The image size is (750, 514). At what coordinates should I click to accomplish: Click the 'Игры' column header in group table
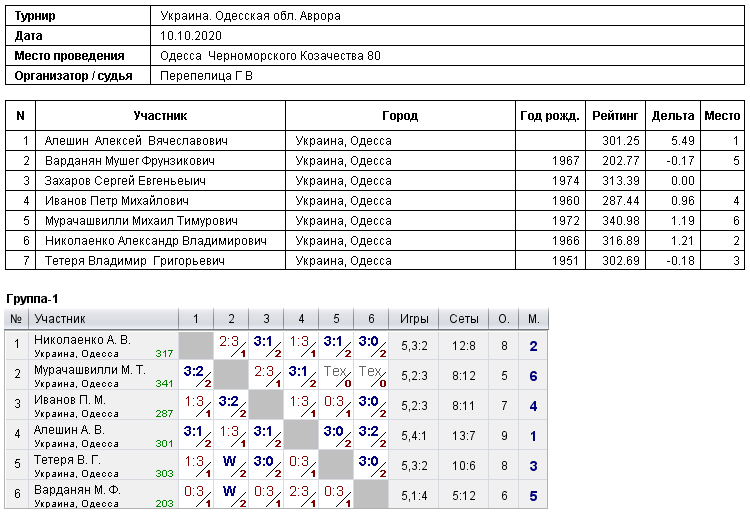414,319
